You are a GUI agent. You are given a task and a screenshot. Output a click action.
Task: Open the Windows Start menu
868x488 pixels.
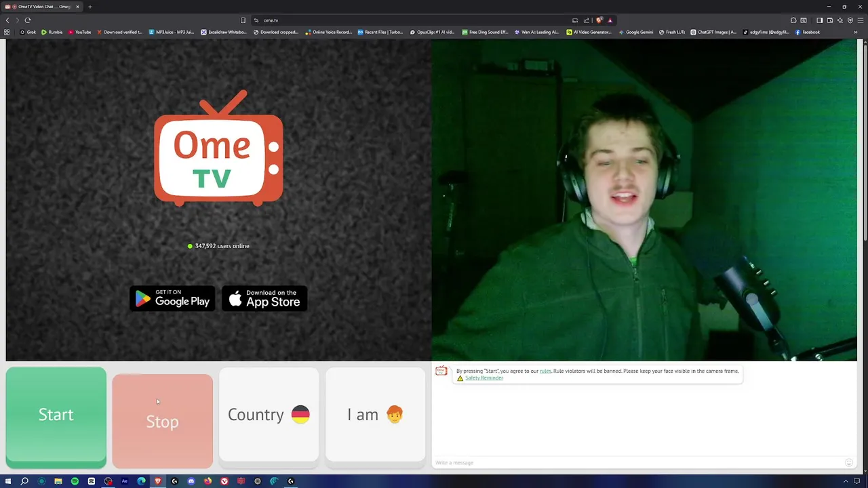click(x=8, y=481)
